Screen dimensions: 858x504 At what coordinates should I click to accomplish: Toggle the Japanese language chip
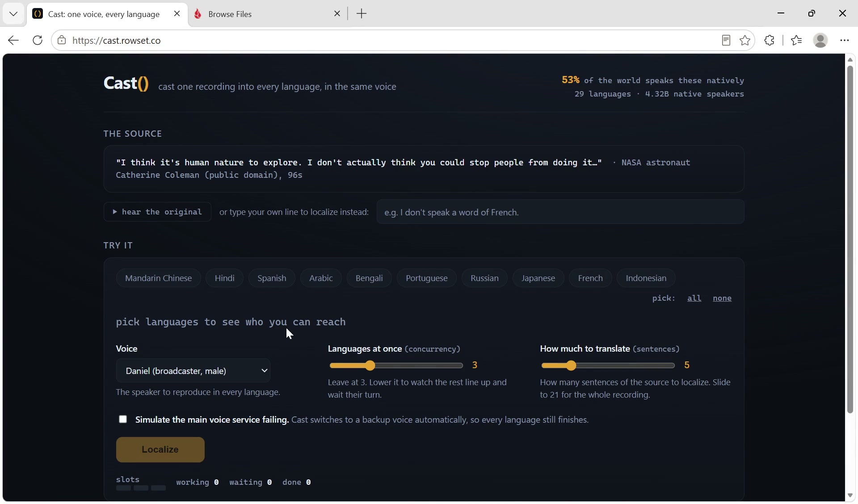pyautogui.click(x=538, y=278)
